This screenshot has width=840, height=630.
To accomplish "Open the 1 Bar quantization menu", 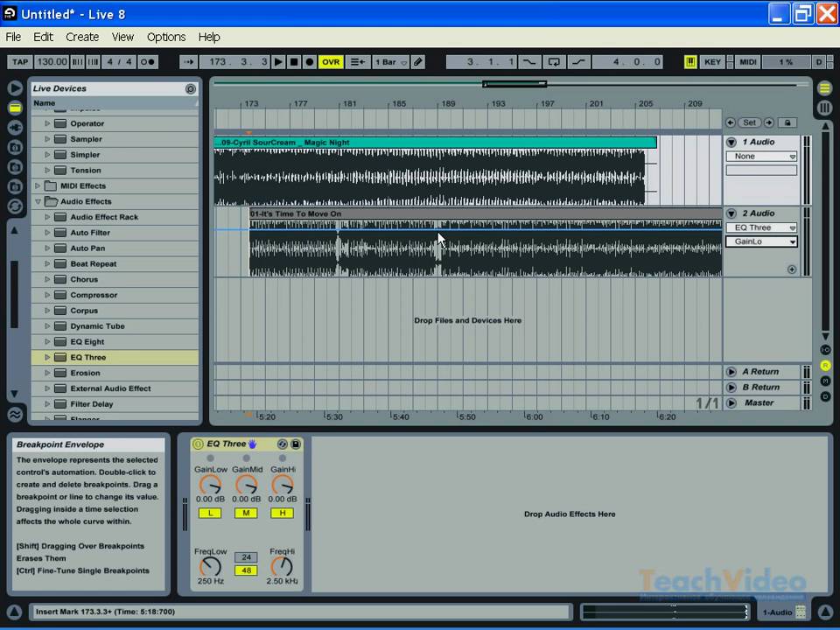I will 390,62.
